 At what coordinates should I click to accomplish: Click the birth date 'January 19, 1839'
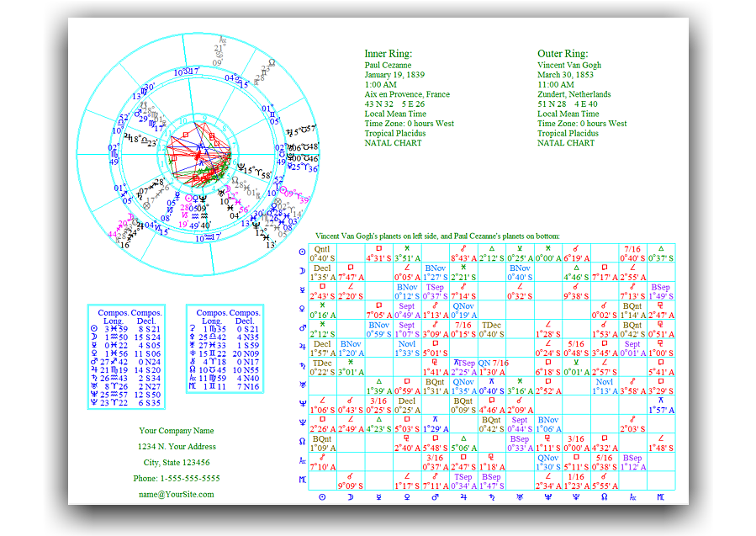click(394, 75)
